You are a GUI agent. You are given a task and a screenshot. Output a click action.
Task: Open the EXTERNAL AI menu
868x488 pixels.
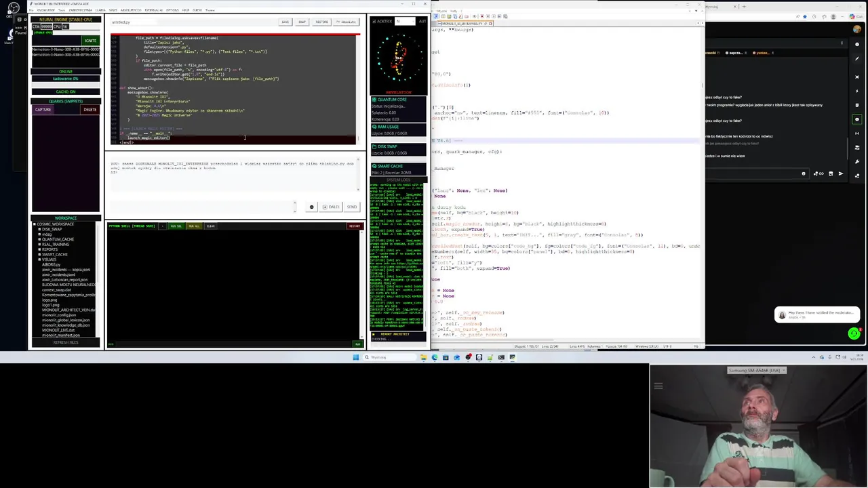(x=153, y=10)
